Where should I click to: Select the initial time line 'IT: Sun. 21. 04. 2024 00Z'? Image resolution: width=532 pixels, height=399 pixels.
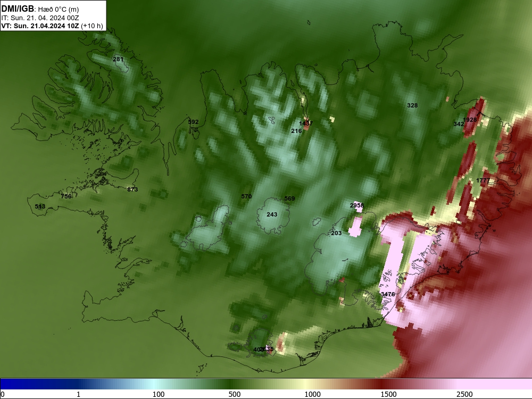[40, 18]
